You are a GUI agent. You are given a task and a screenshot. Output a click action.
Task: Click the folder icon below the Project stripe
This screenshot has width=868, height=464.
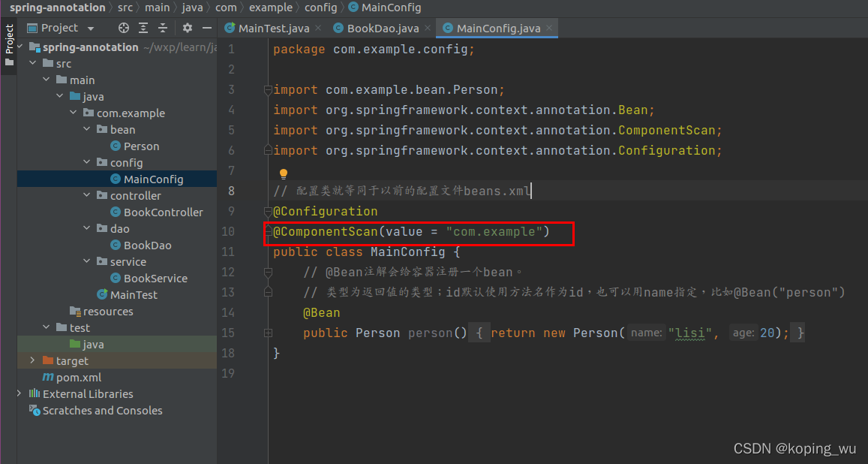pos(9,62)
